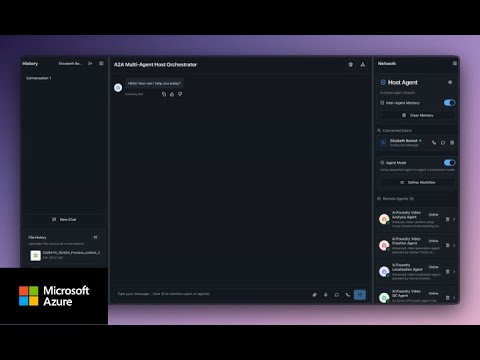This screenshot has height=360, width=480.
Task: Click the uploaded file name in File History
Action: click(71, 253)
